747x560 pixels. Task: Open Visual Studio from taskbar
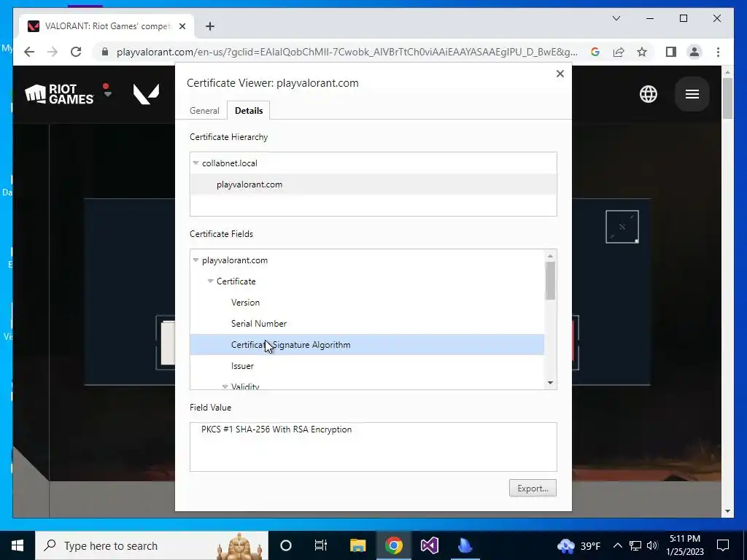pos(429,545)
